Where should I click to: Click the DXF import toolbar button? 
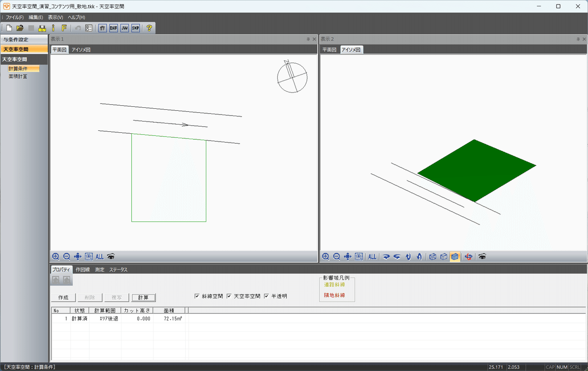click(114, 28)
